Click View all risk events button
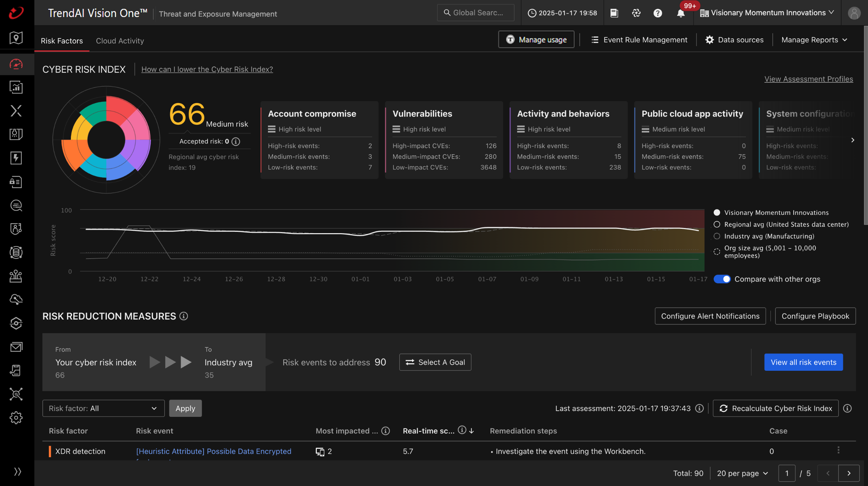 [803, 362]
